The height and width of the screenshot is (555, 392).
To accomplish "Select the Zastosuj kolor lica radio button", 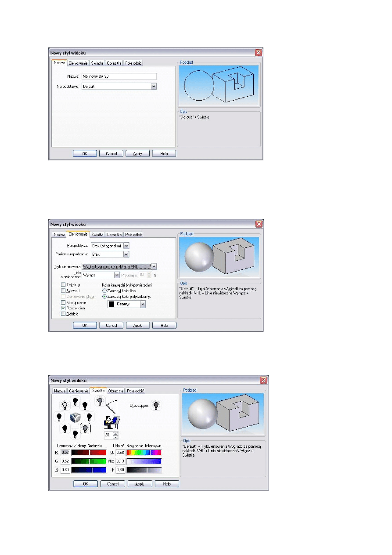I will [x=104, y=290].
